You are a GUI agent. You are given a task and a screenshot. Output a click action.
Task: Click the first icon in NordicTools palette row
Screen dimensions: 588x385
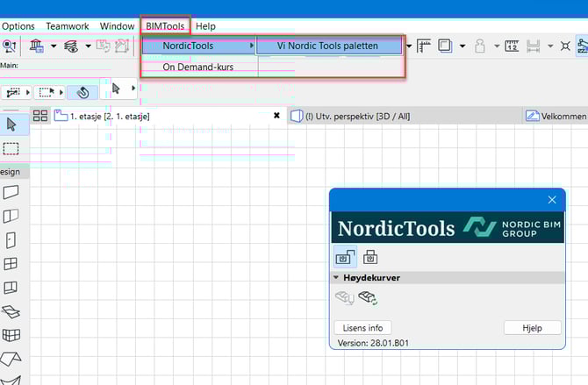[x=346, y=257]
